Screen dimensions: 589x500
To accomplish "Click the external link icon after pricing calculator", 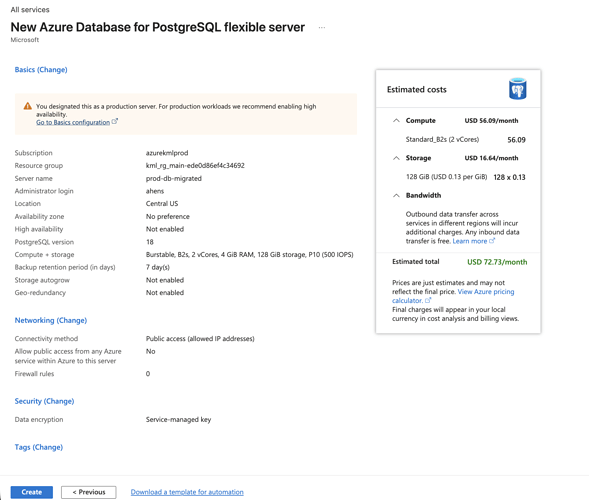I will 428,300.
